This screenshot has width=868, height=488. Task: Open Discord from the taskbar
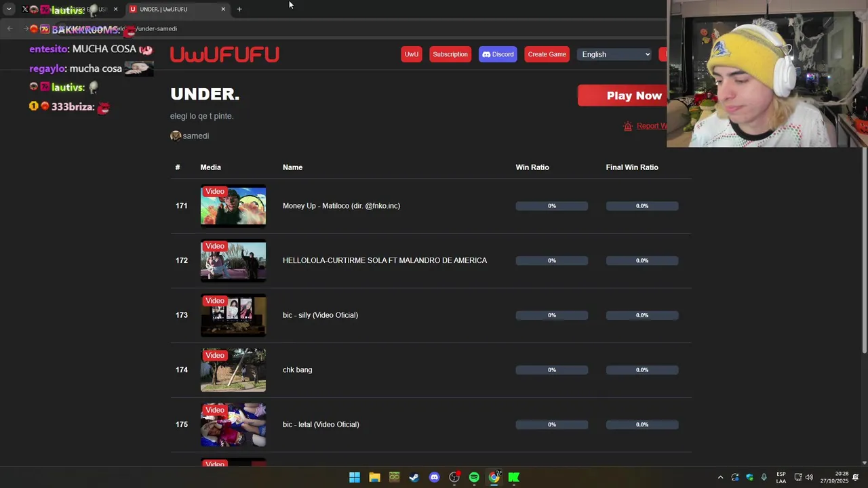434,477
